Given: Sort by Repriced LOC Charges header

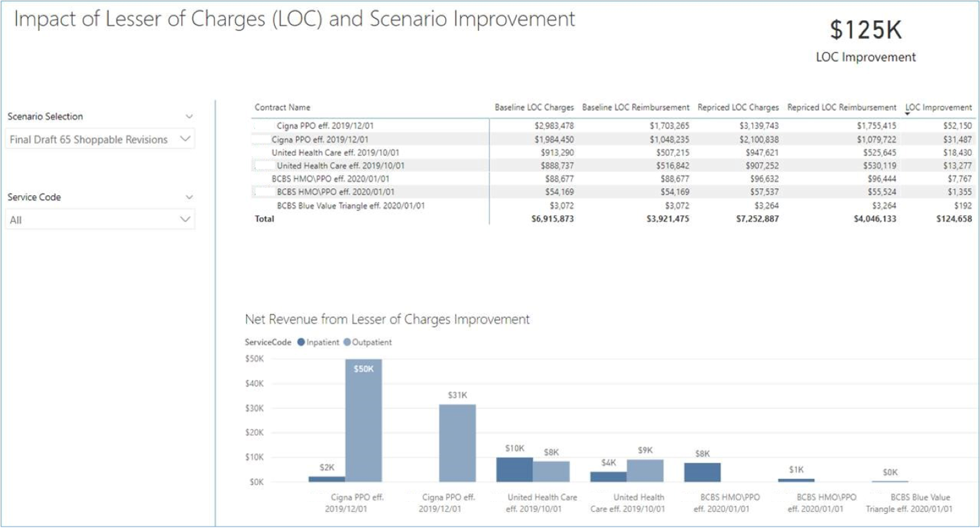Looking at the screenshot, I should (x=738, y=108).
